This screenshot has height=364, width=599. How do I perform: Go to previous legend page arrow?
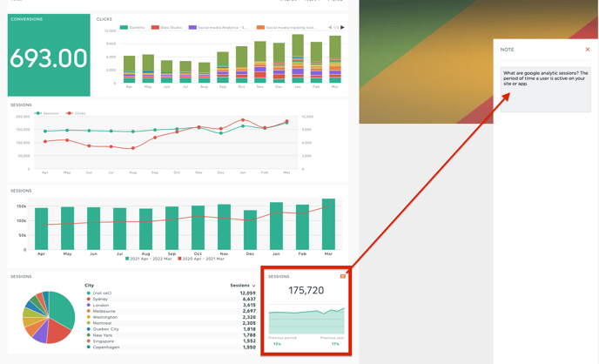[x=330, y=28]
